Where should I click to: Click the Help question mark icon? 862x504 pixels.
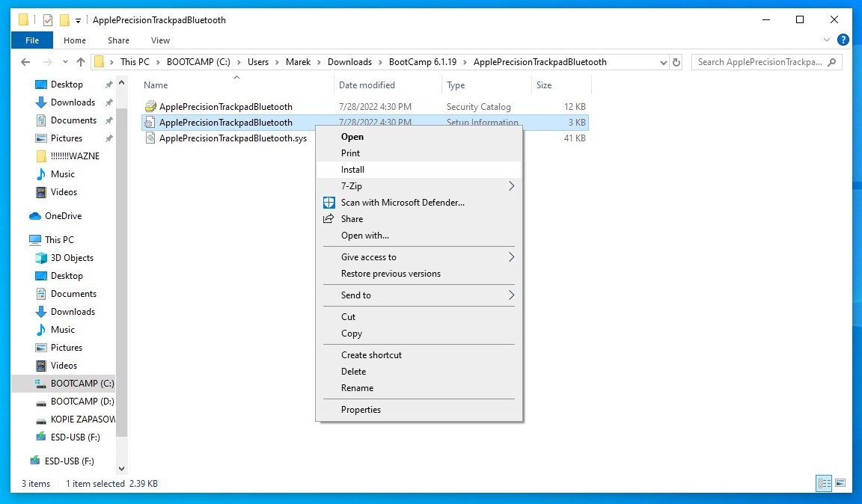tap(843, 40)
